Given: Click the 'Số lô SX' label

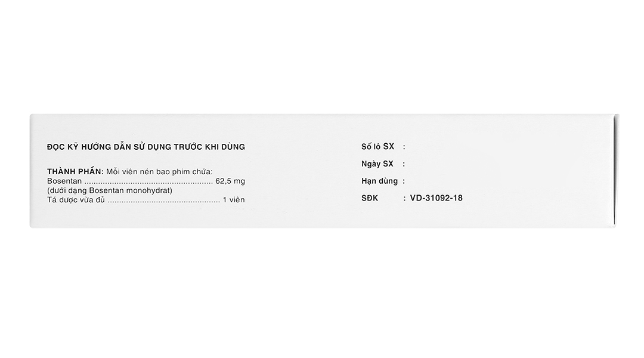Looking at the screenshot, I should 377,146.
